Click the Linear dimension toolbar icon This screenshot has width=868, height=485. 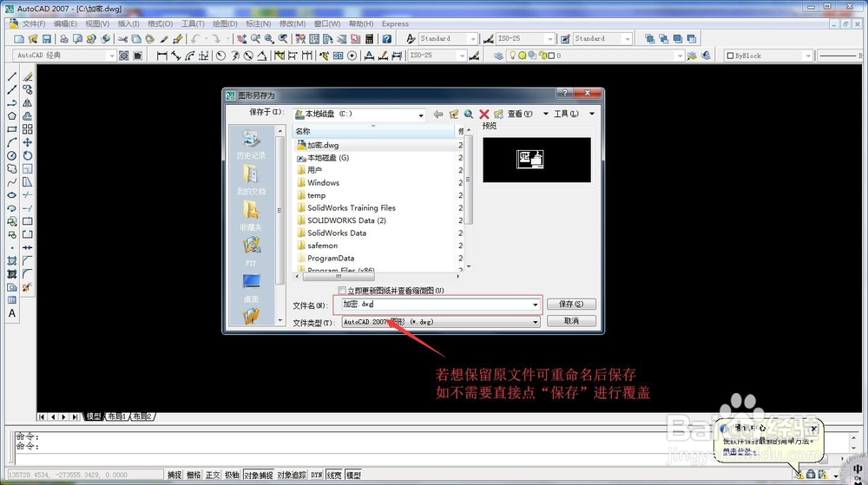[161, 56]
